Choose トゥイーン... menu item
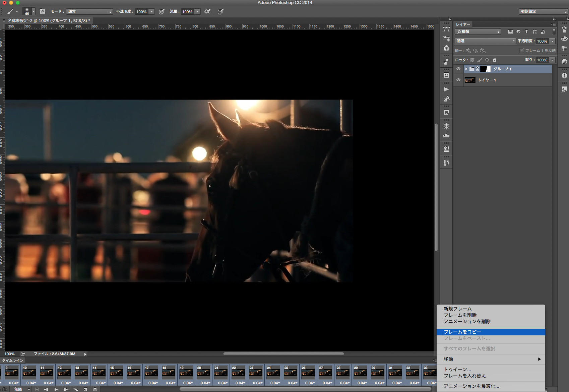Viewport: 569px width, 392px height. [x=457, y=370]
